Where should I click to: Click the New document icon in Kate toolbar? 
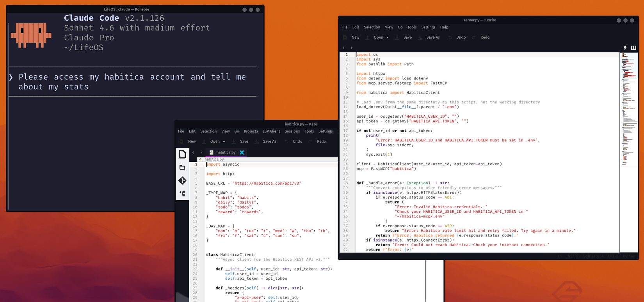(x=181, y=141)
